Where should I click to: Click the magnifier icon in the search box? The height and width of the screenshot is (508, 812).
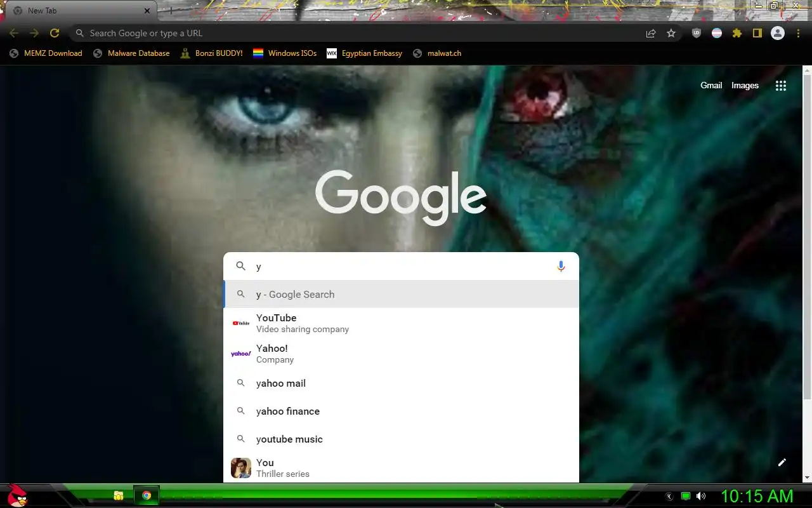[x=240, y=266]
